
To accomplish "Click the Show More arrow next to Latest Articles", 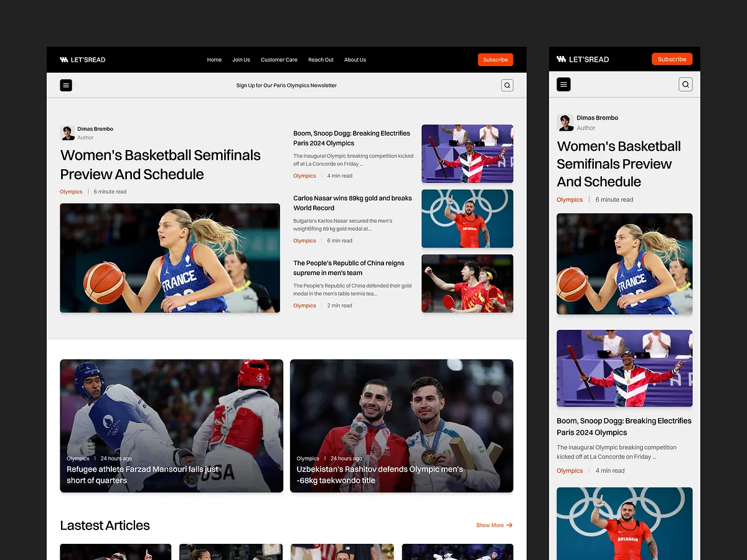I will coord(494,525).
